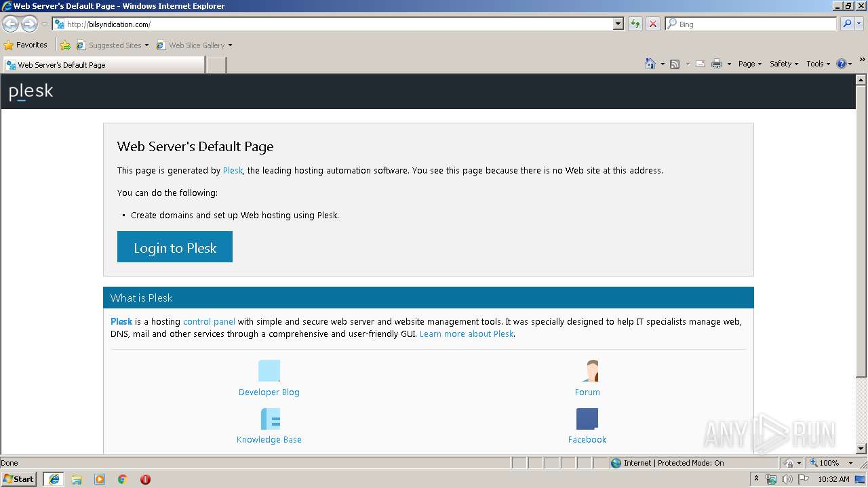Expand the Web Slice Gallery dropdown
Screen dimensions: 868x488
(230, 45)
